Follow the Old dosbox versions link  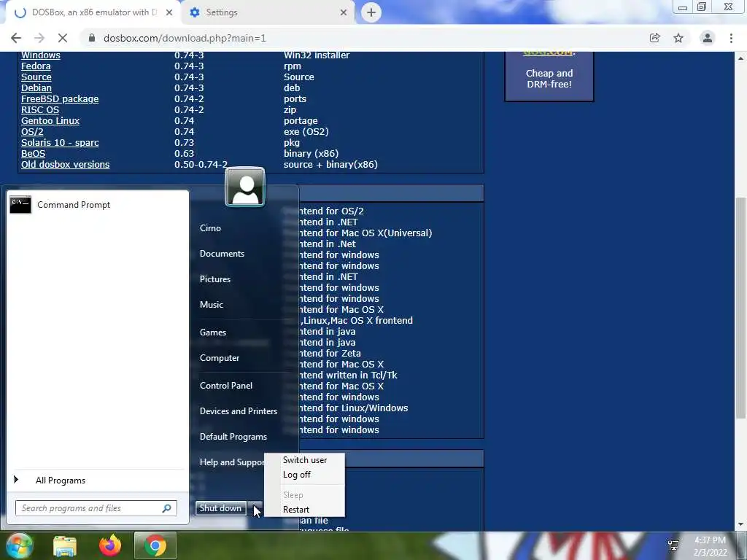click(x=65, y=165)
